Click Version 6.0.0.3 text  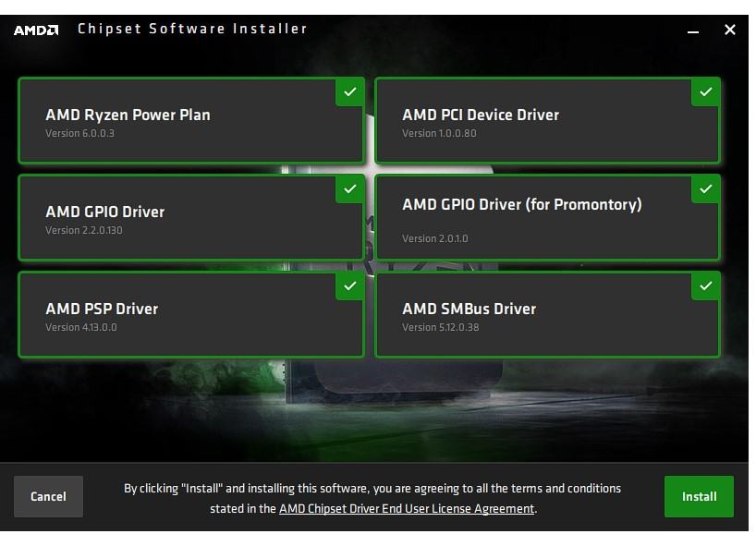coord(80,133)
